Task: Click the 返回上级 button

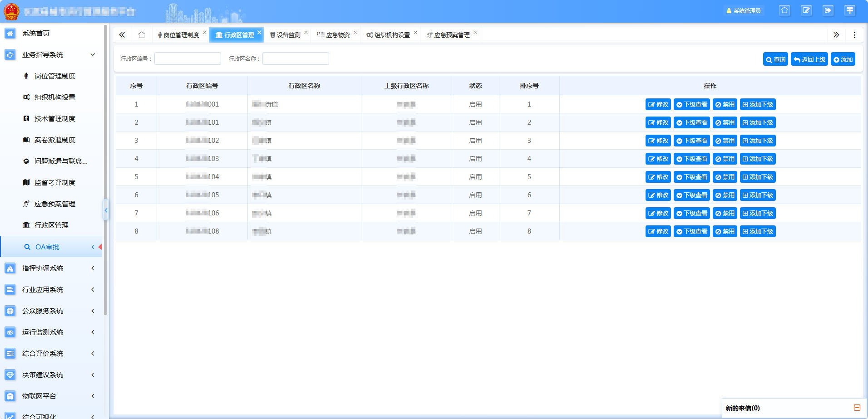Action: pyautogui.click(x=809, y=59)
